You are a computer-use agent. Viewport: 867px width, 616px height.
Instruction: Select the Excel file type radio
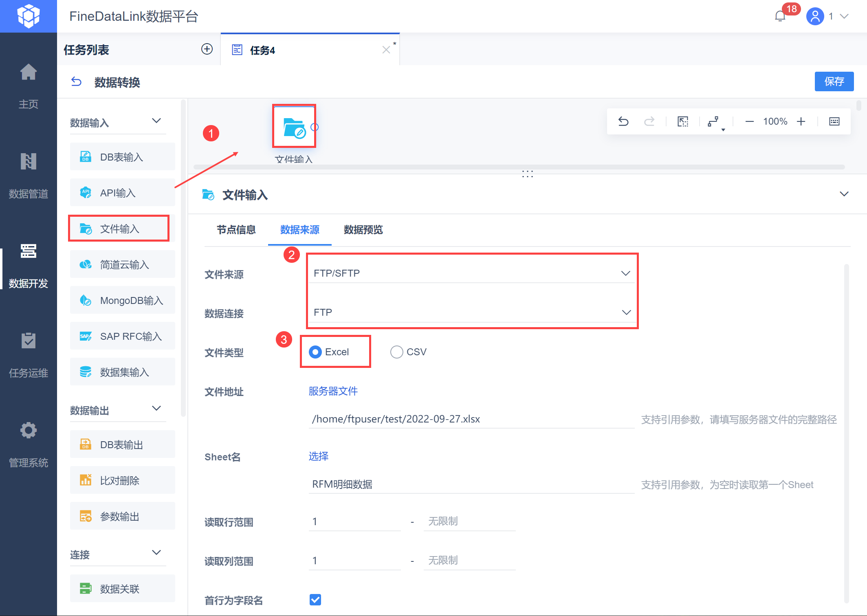tap(315, 352)
